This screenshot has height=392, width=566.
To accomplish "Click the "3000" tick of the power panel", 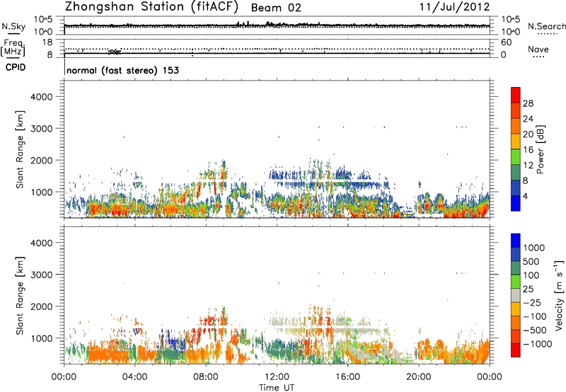I will click(41, 129).
